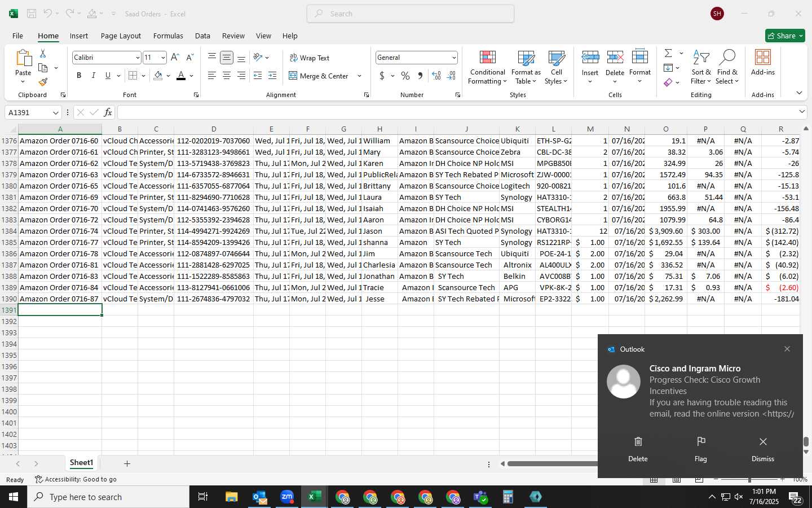This screenshot has width=812, height=508.
Task: Switch to the Page Layout tab
Action: pyautogui.click(x=121, y=36)
